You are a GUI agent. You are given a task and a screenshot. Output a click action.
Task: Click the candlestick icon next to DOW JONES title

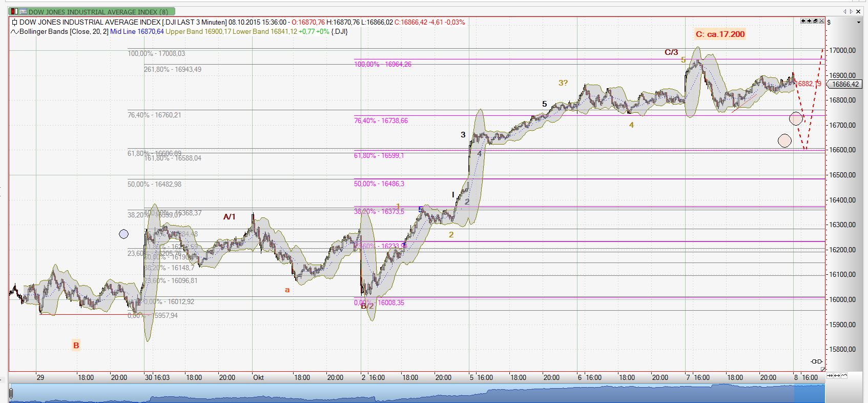click(14, 22)
